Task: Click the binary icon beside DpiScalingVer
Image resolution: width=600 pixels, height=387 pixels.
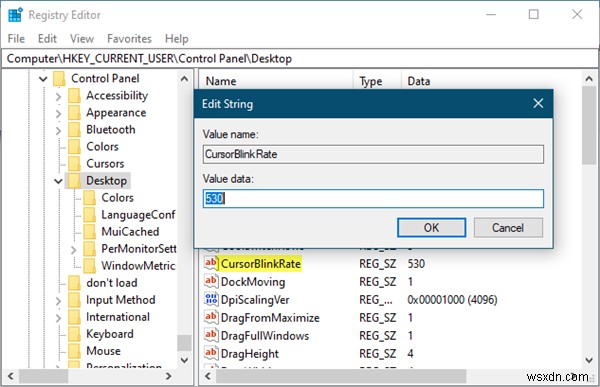Action: [211, 299]
